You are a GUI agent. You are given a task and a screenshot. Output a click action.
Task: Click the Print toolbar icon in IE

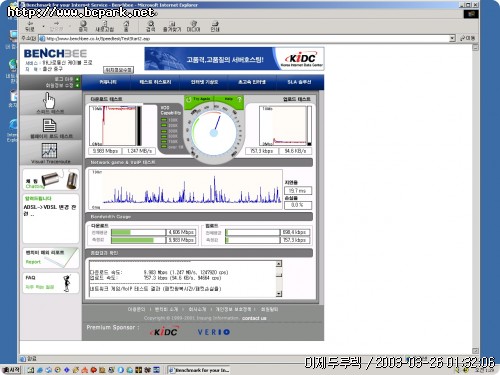(x=215, y=26)
